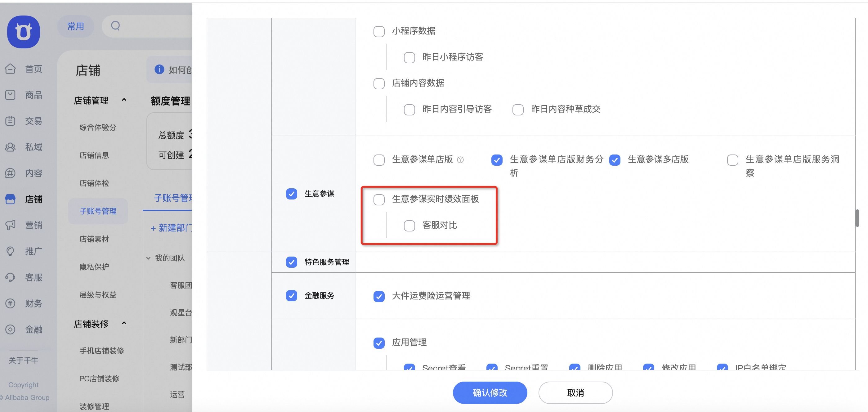Uncheck 特色服务管理 checkbox
Screen dimensions: 868x412
tap(292, 262)
